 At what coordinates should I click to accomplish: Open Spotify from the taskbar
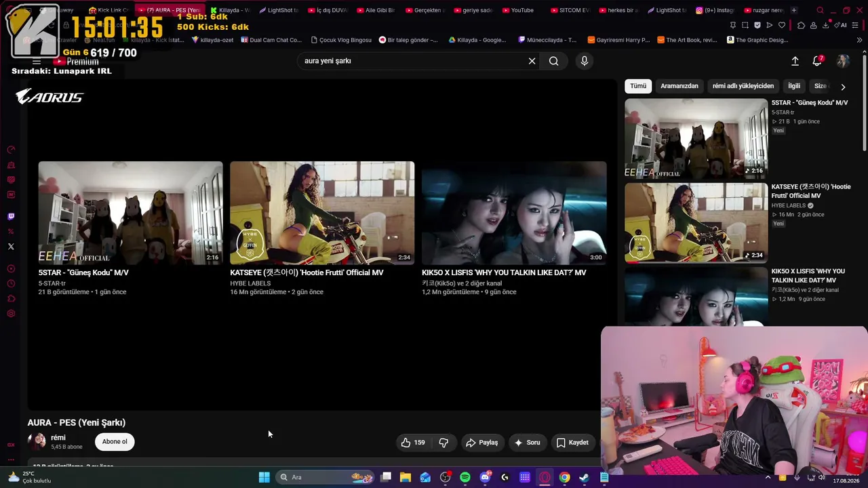[x=465, y=477]
